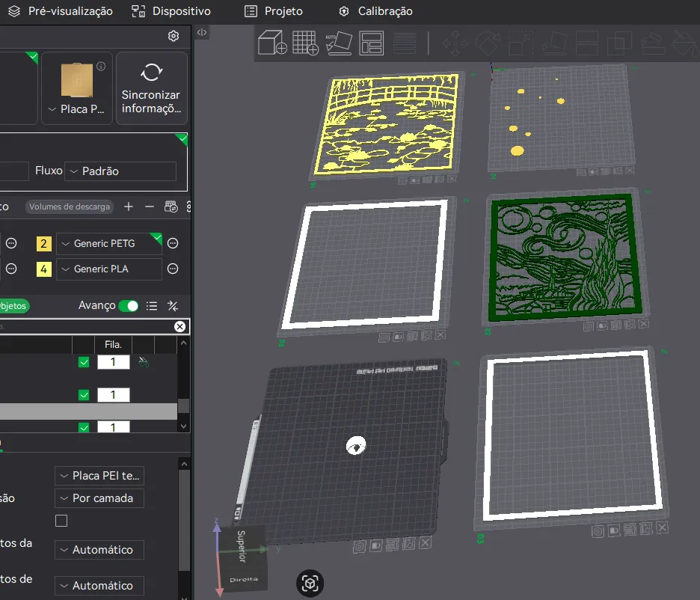Click filament 4 yellow color swatch
Image resolution: width=700 pixels, height=600 pixels.
[x=43, y=269]
